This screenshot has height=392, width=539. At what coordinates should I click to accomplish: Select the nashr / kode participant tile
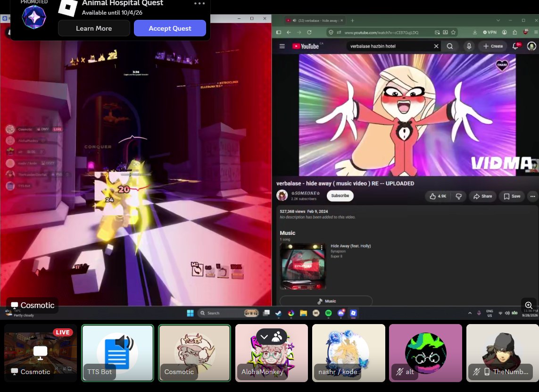click(x=348, y=353)
